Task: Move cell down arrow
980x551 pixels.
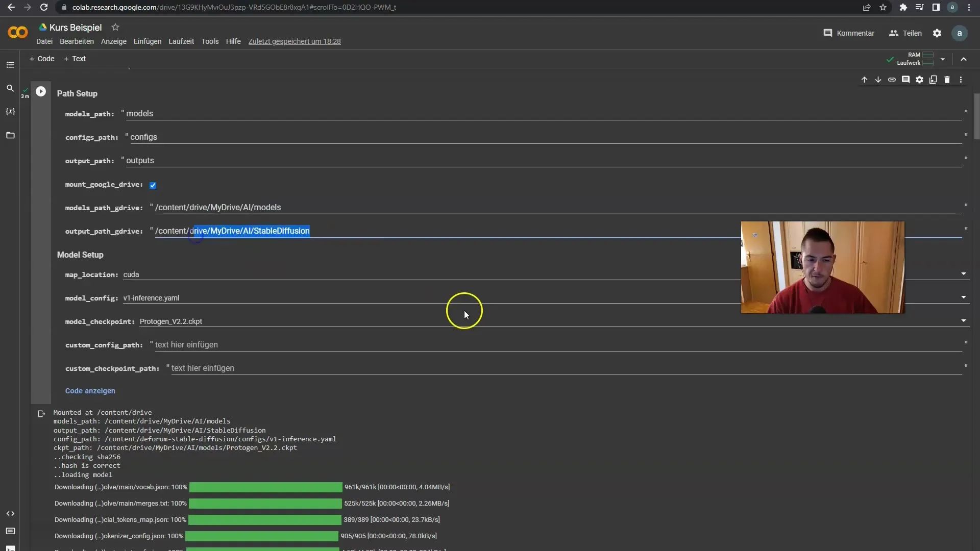Action: [878, 80]
